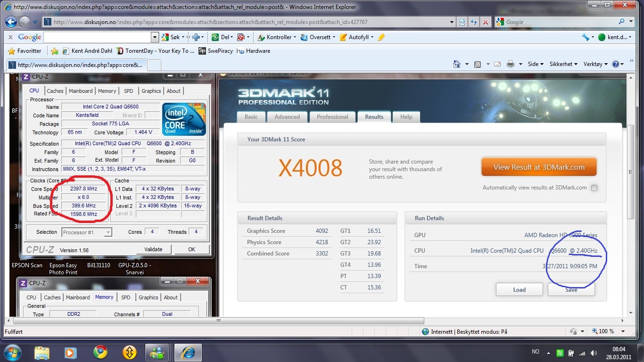Click the Internet Explorer taskbar button
The width and height of the screenshot is (644, 362).
click(x=188, y=352)
